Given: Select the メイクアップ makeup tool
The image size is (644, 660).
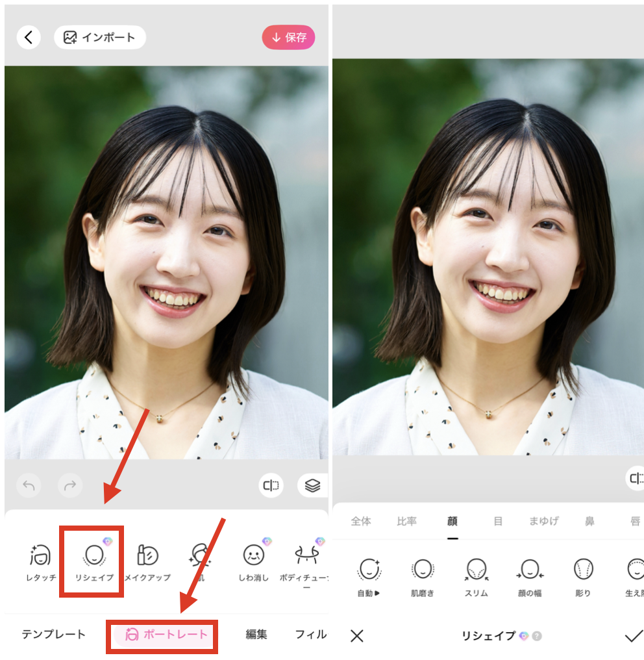Looking at the screenshot, I should 148,562.
